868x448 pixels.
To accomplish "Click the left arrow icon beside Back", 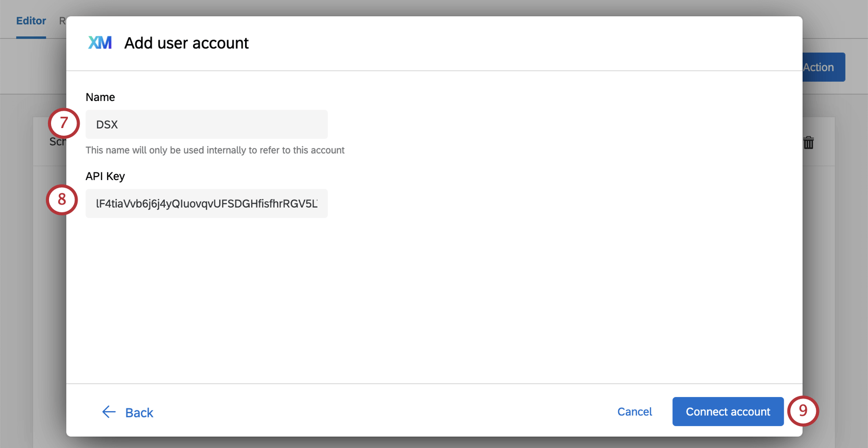I will (x=109, y=412).
